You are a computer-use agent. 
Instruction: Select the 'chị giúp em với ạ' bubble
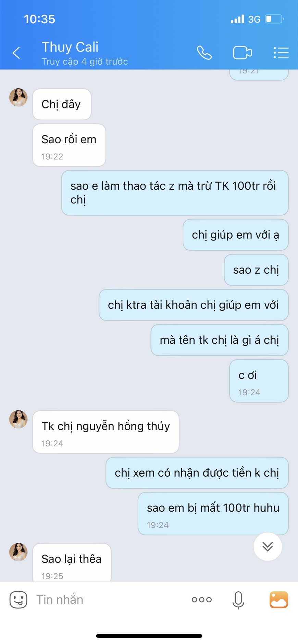tap(236, 235)
